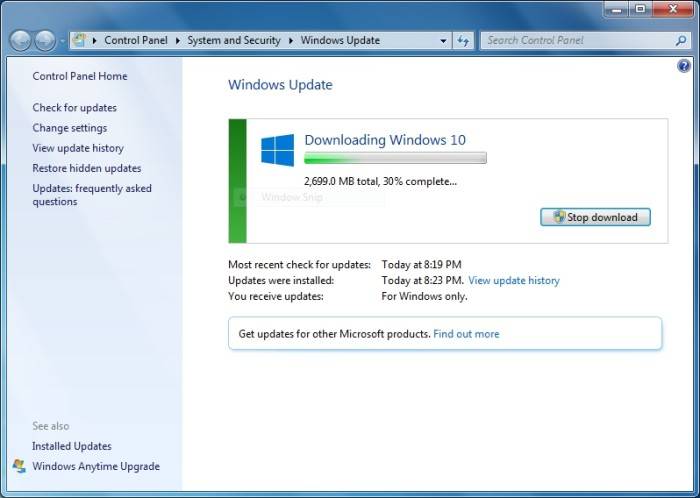Click the Control Panel icon in address bar

(x=82, y=41)
